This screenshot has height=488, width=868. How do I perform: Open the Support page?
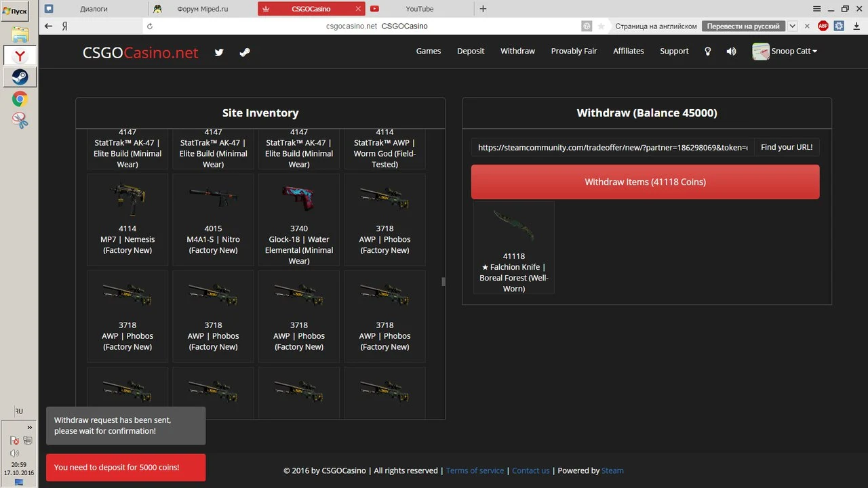point(674,52)
